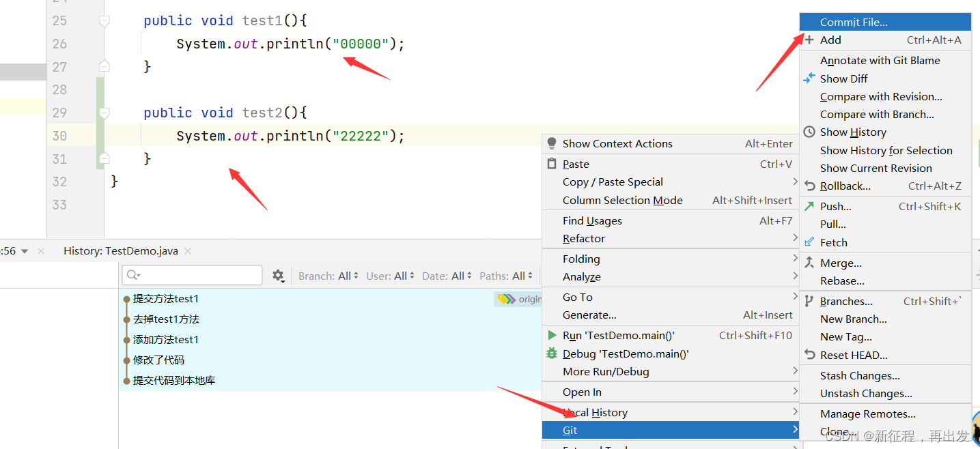Click line number 30 in the gutter
This screenshot has height=449, width=980.
pyautogui.click(x=59, y=136)
